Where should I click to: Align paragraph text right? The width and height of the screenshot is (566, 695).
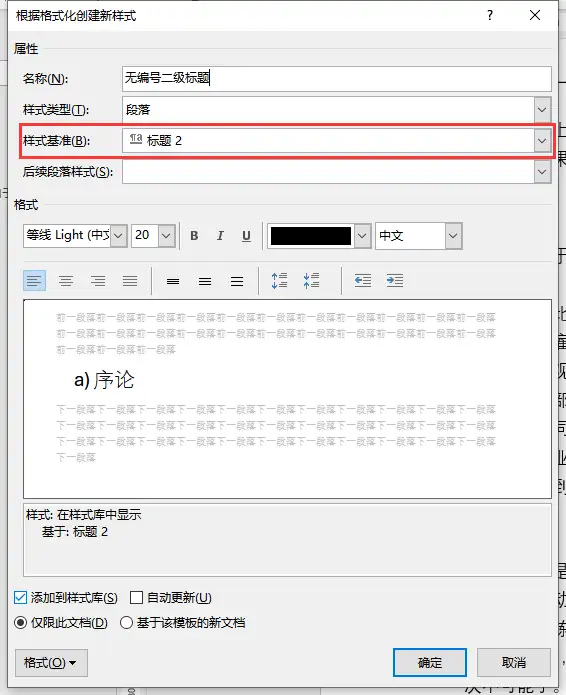pos(98,281)
